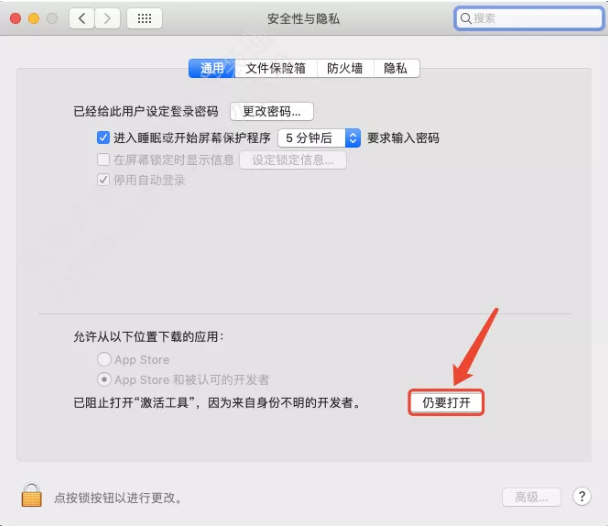
Task: Toggle require password after sleep checkbox
Action: click(103, 138)
